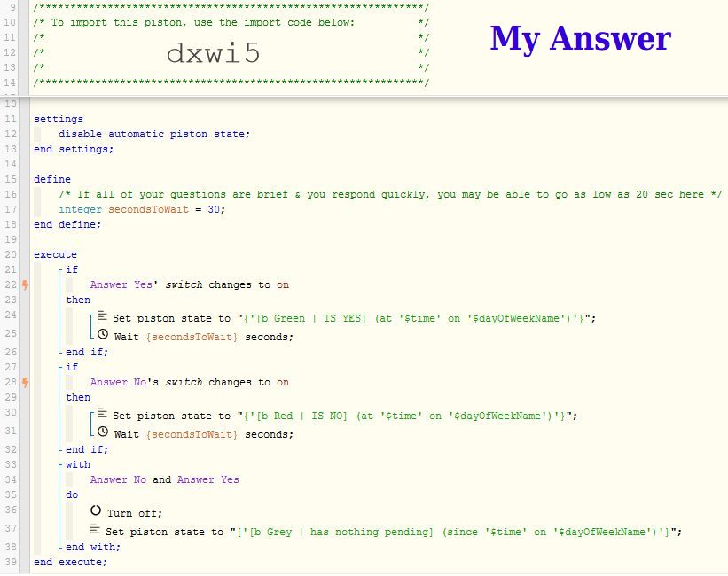The height and width of the screenshot is (576, 728).
Task: Click the task icon before the Grey piston state
Action: (95, 529)
